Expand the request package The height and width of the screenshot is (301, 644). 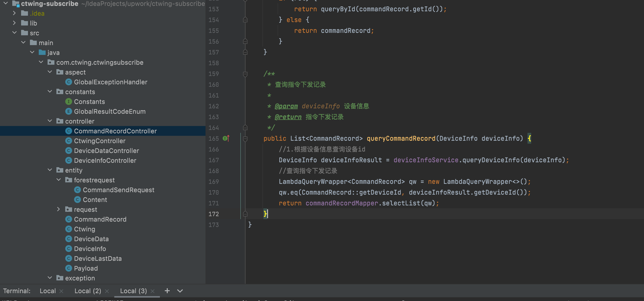tap(59, 209)
